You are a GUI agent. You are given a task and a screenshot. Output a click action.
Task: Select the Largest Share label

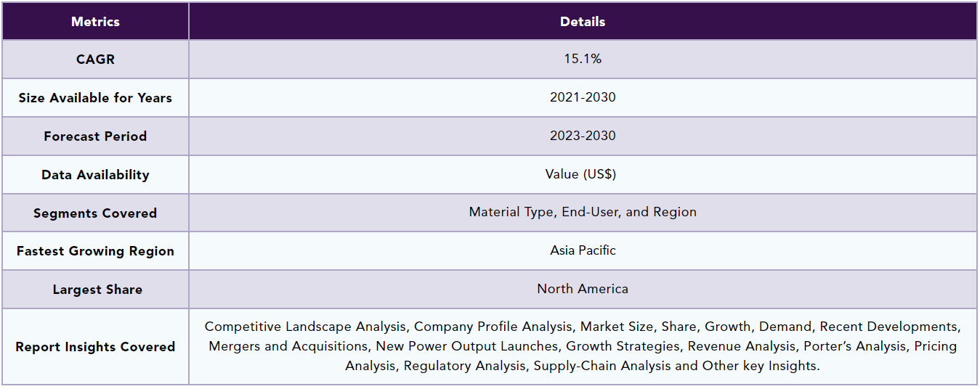pyautogui.click(x=97, y=290)
